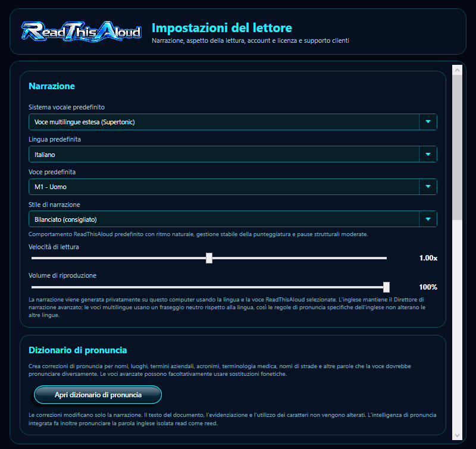Click the Volume di riproduzione slider handle
Image resolution: width=476 pixels, height=449 pixels.
(x=386, y=287)
